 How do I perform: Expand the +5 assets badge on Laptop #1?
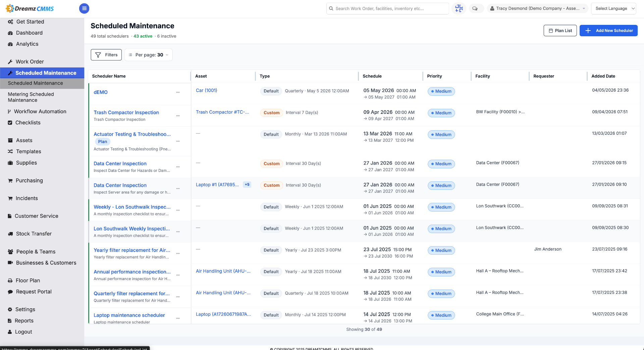point(247,185)
